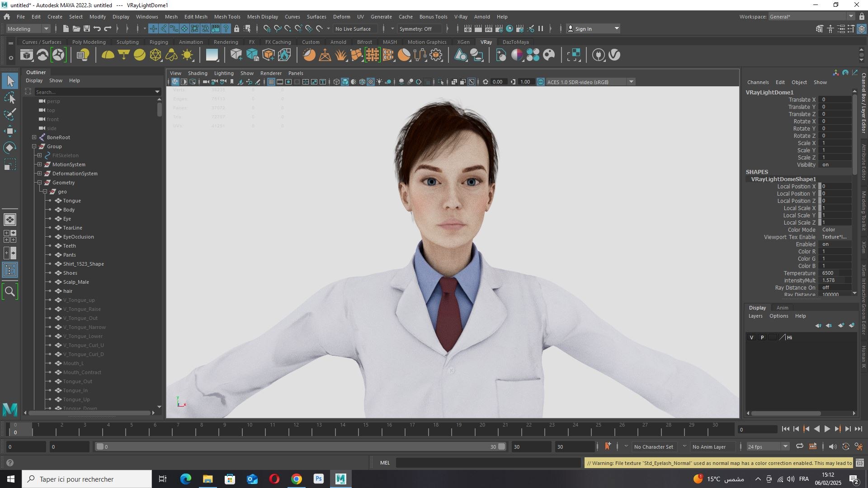Click the Maya home icon in menu bar

click(7, 17)
